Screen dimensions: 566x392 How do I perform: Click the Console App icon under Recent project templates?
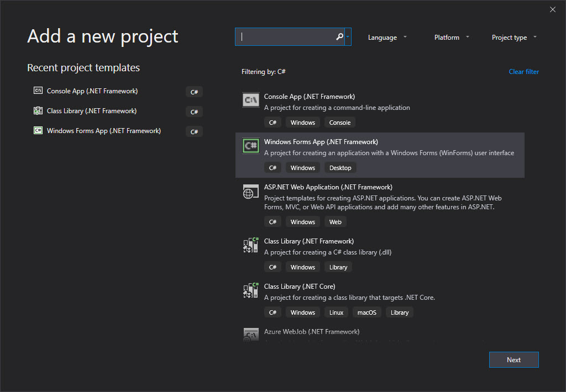coord(38,91)
